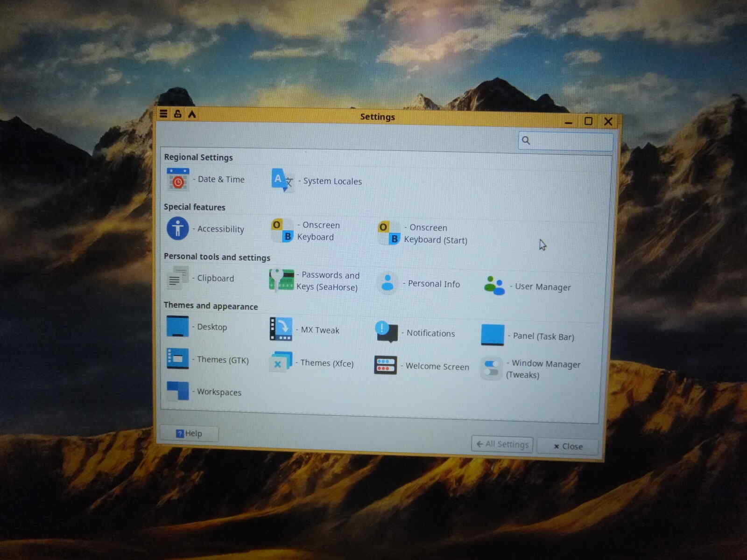Click the shade up-arrow icon in title bar
This screenshot has width=747, height=560.
point(192,114)
